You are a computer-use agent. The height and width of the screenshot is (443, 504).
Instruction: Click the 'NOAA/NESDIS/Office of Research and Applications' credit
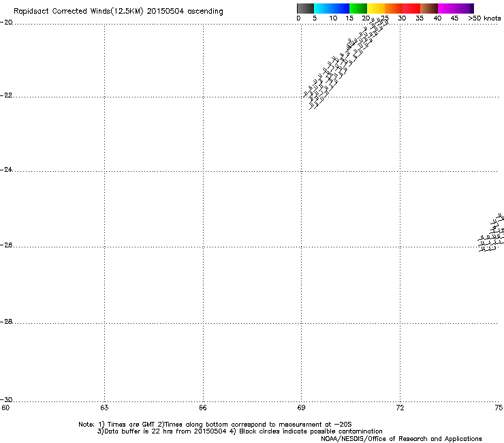pos(401,439)
